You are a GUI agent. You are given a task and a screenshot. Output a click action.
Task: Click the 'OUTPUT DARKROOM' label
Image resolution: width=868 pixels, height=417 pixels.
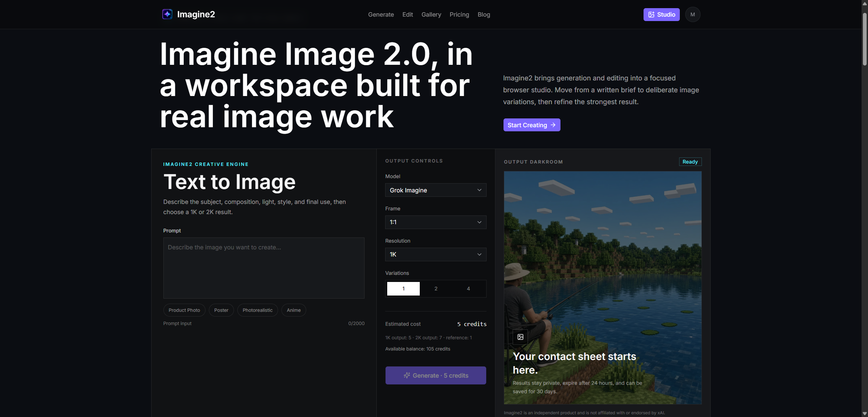tap(533, 162)
